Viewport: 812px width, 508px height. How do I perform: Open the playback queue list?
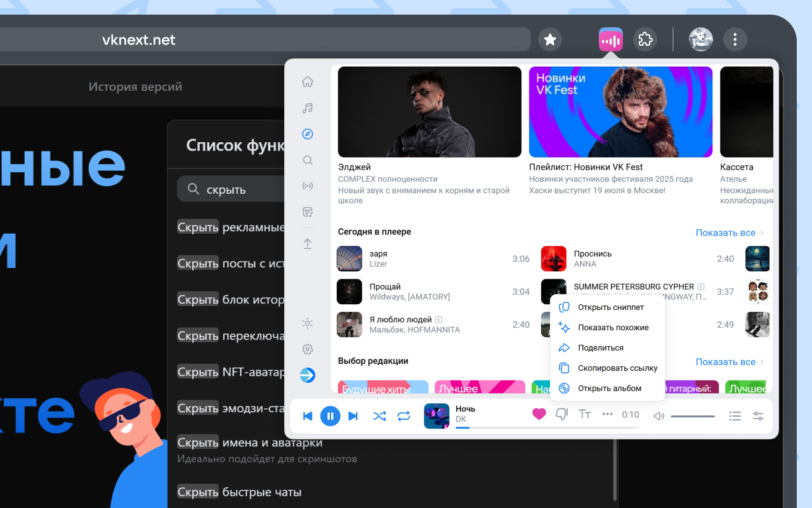pos(735,416)
